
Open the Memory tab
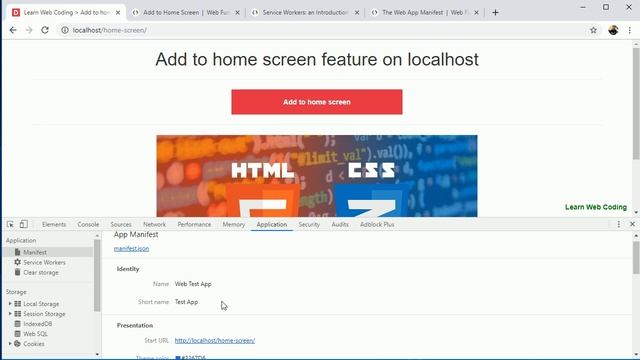pyautogui.click(x=233, y=224)
